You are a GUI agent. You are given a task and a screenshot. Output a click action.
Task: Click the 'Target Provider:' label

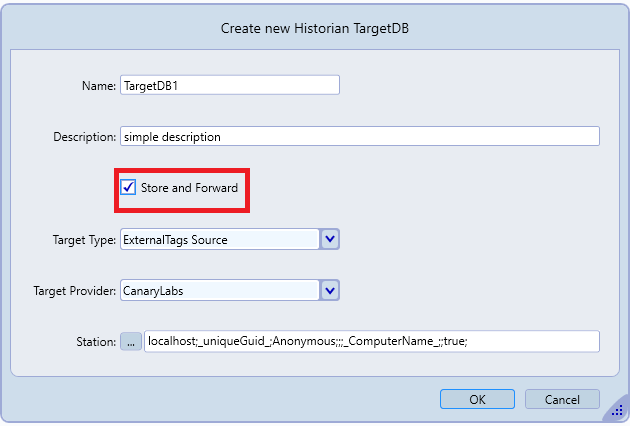pos(76,291)
